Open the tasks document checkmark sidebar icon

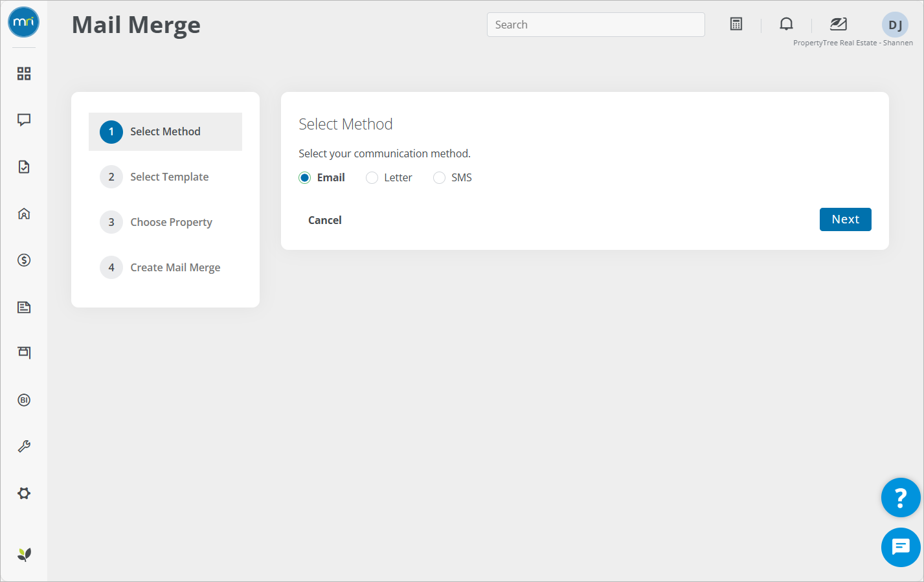[x=24, y=167]
